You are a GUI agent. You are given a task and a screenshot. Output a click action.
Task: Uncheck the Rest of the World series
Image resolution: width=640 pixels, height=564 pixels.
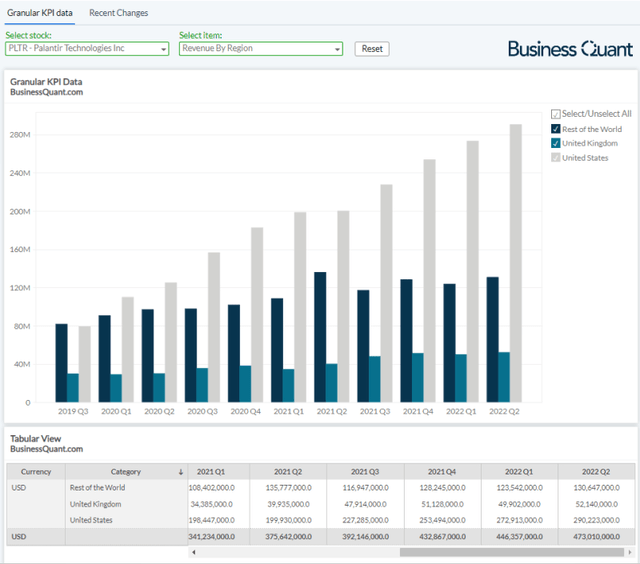coord(556,129)
